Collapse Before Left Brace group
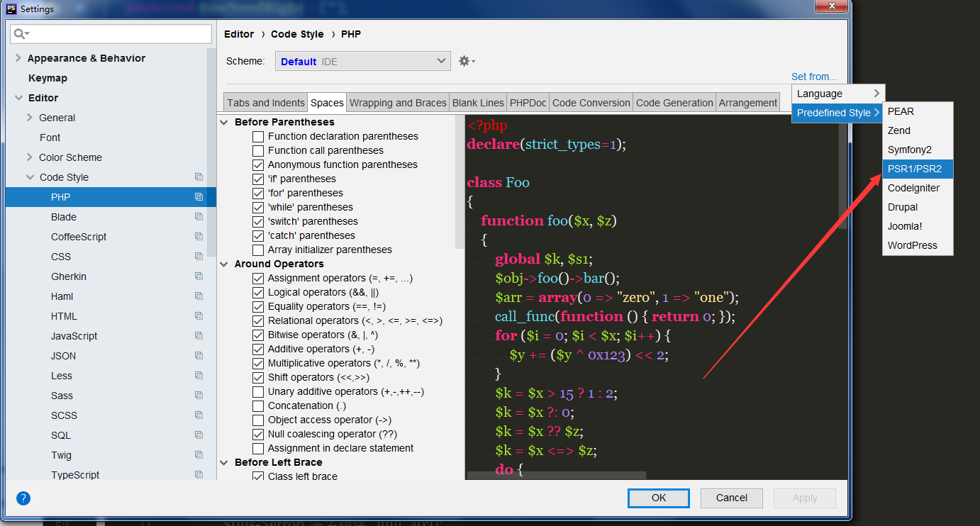The image size is (980, 526). click(225, 462)
